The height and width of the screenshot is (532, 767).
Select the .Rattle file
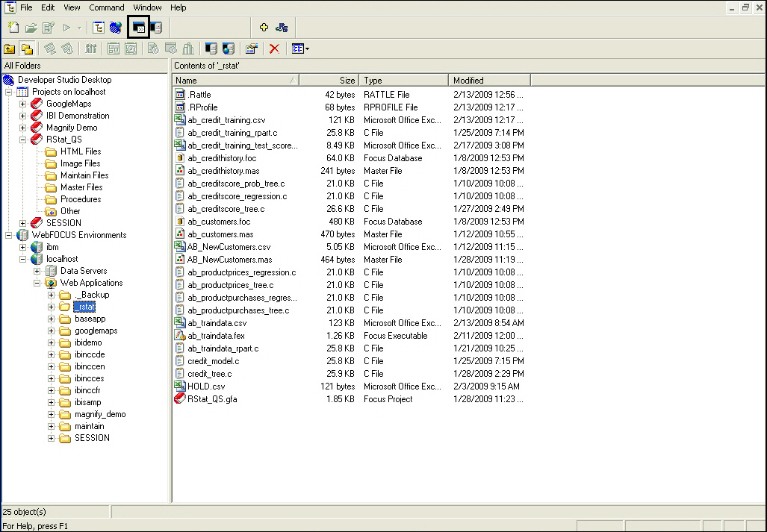(x=199, y=95)
